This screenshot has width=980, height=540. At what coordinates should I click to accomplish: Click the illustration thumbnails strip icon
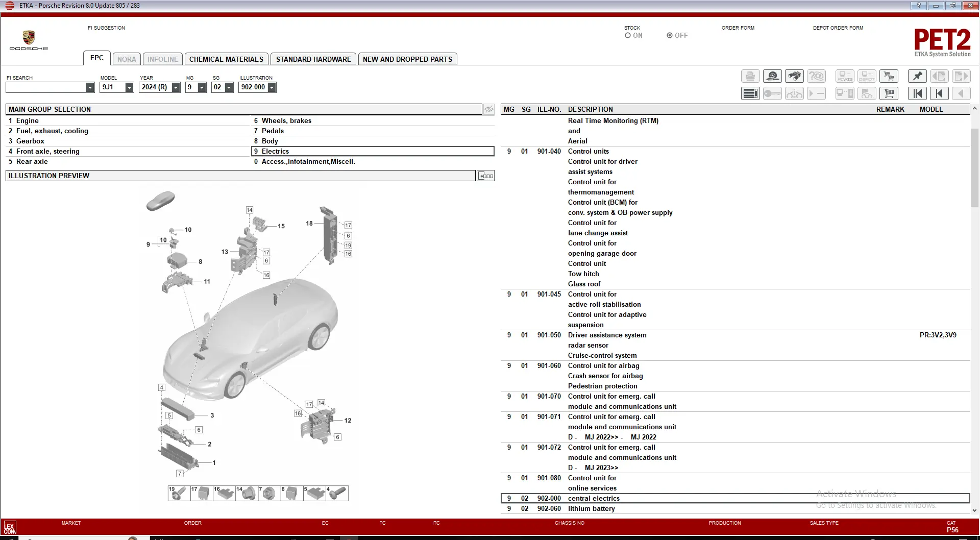click(x=485, y=176)
